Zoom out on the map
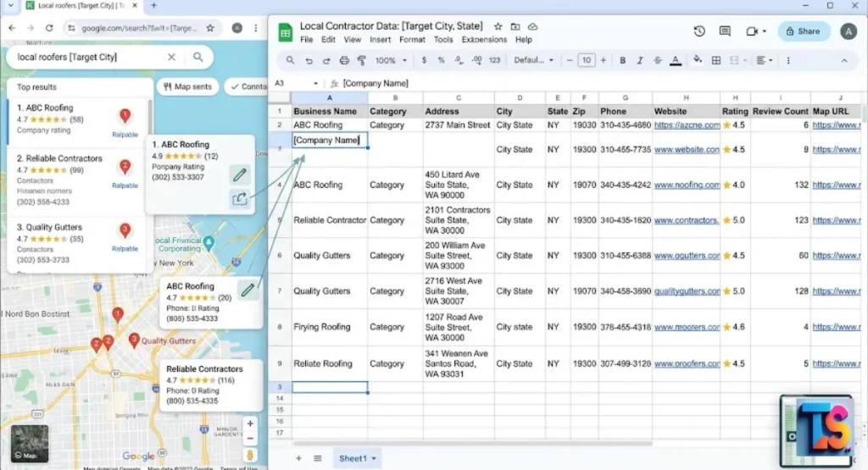Image resolution: width=868 pixels, height=470 pixels. click(250, 439)
